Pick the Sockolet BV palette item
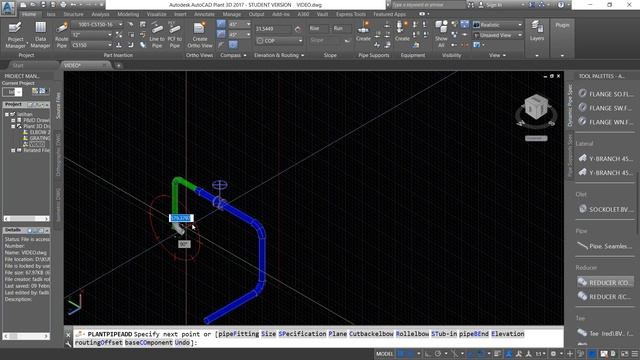The height and width of the screenshot is (360, 640). (606, 209)
